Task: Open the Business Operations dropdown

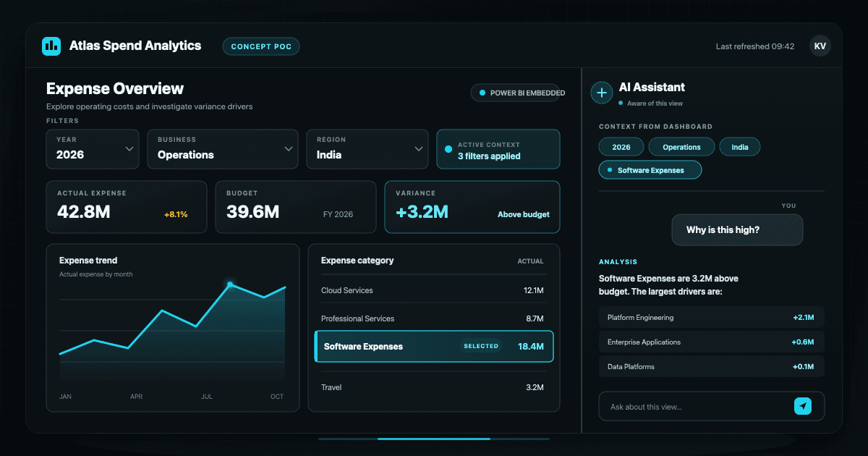Action: click(223, 148)
